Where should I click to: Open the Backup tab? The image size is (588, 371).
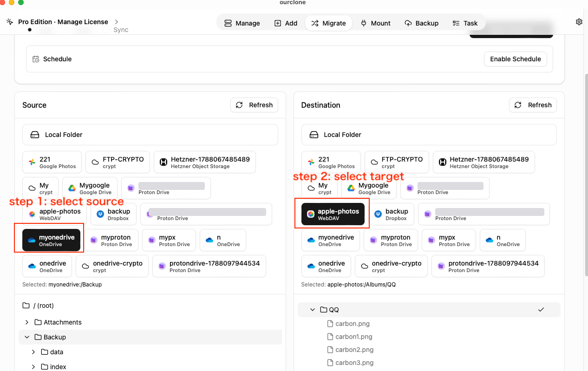[422, 23]
